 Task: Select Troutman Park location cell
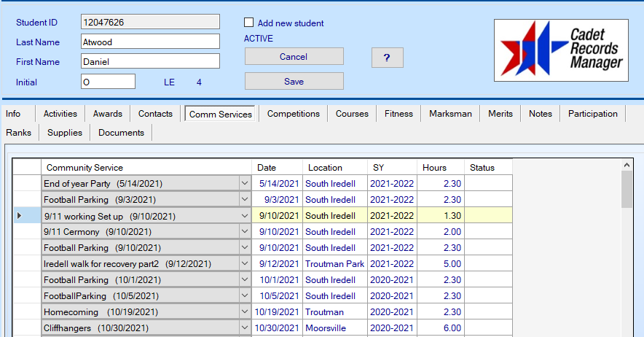tap(334, 264)
